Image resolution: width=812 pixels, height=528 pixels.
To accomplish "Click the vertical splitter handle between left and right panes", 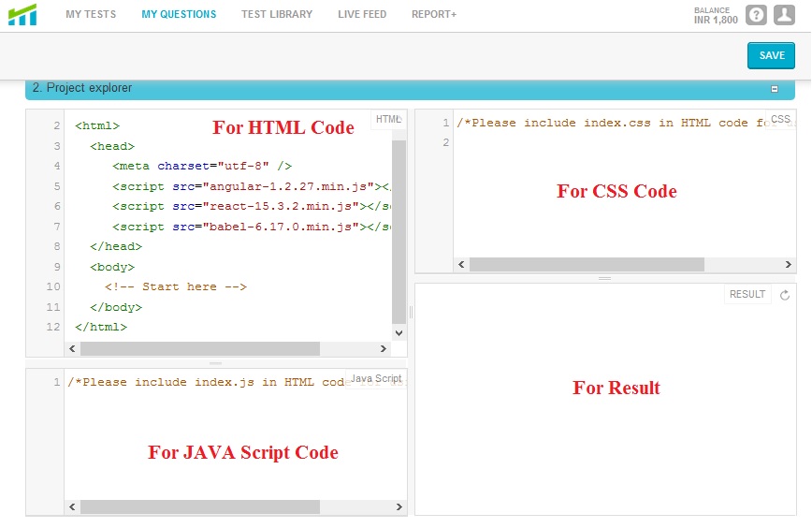I will 412,312.
